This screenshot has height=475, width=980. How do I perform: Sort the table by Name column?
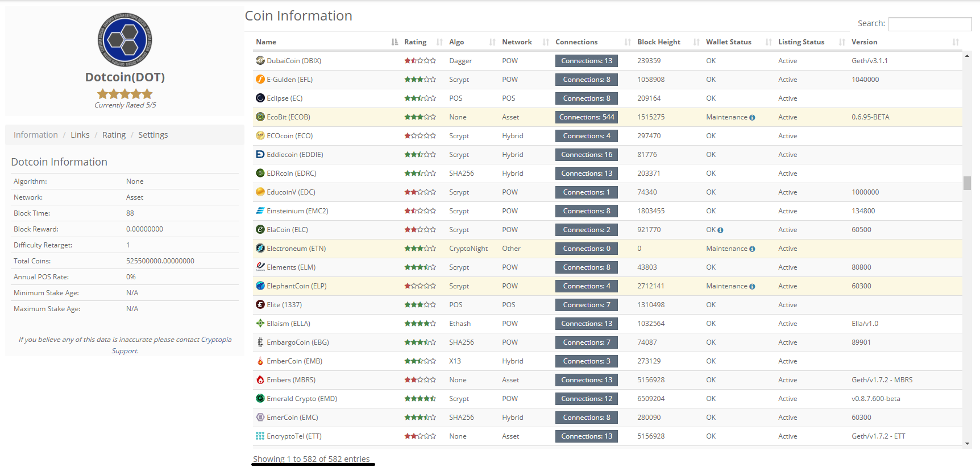[x=266, y=42]
